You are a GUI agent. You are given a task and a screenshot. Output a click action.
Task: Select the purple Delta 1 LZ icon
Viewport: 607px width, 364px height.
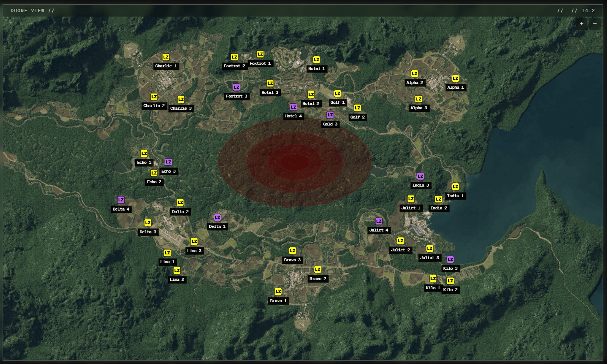click(217, 218)
